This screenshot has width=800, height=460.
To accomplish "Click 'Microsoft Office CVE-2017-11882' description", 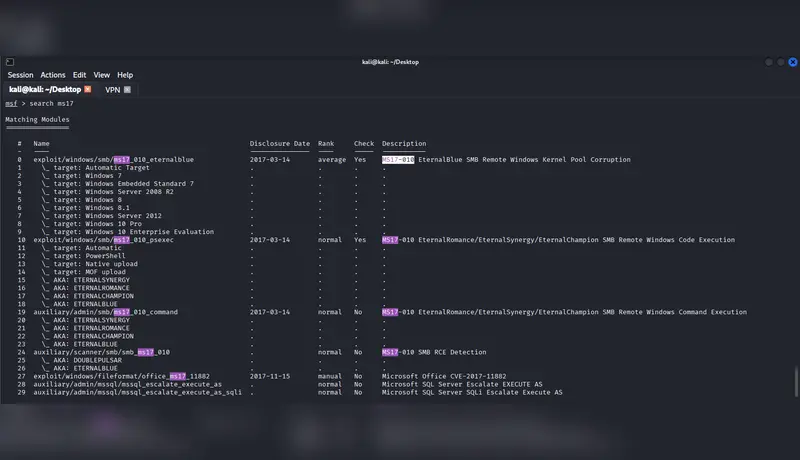I will click(x=444, y=376).
